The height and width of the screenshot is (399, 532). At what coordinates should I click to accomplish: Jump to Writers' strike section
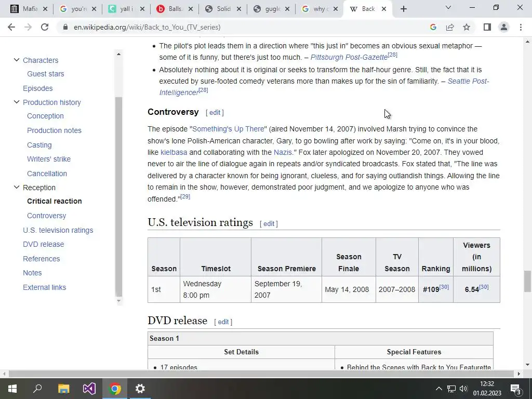point(49,159)
